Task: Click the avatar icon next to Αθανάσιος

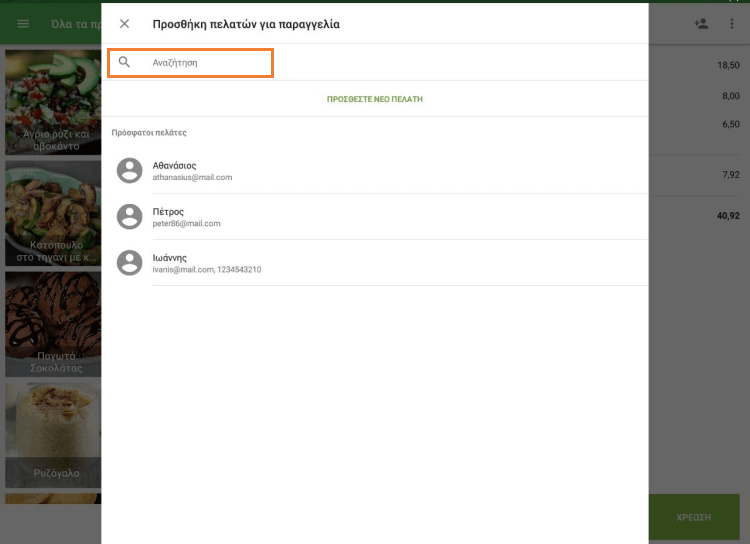Action: point(130,170)
